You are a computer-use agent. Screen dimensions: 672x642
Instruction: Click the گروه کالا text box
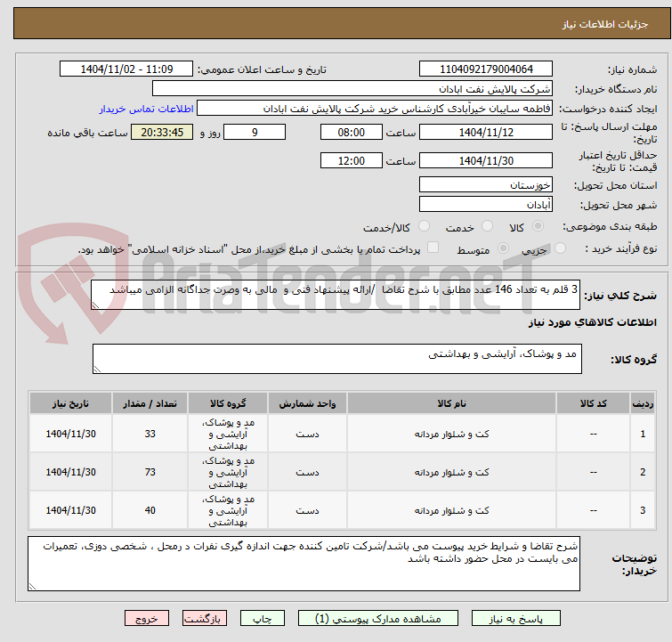pos(337,359)
